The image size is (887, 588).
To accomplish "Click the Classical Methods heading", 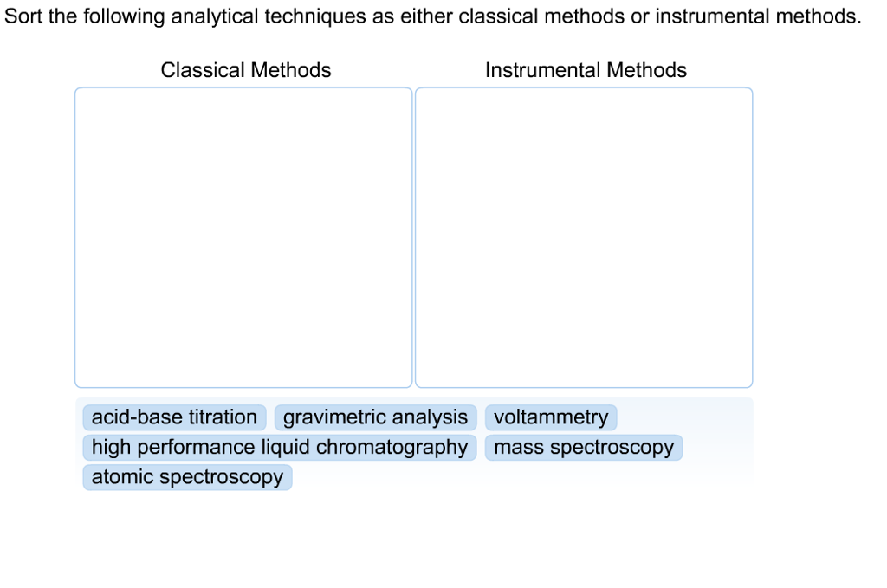I will point(245,70).
